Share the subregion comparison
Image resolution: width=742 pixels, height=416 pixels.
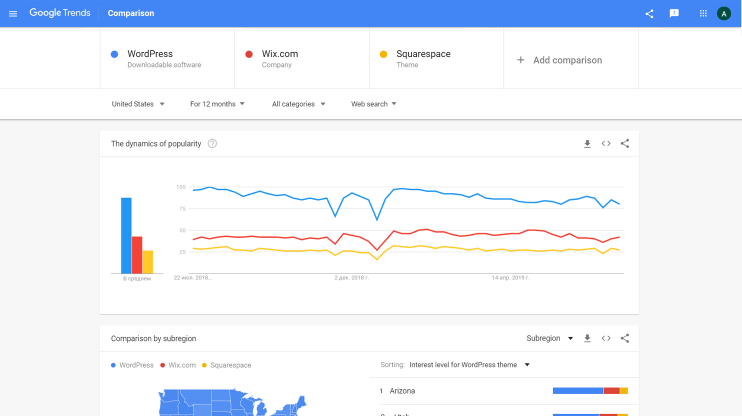tap(625, 338)
